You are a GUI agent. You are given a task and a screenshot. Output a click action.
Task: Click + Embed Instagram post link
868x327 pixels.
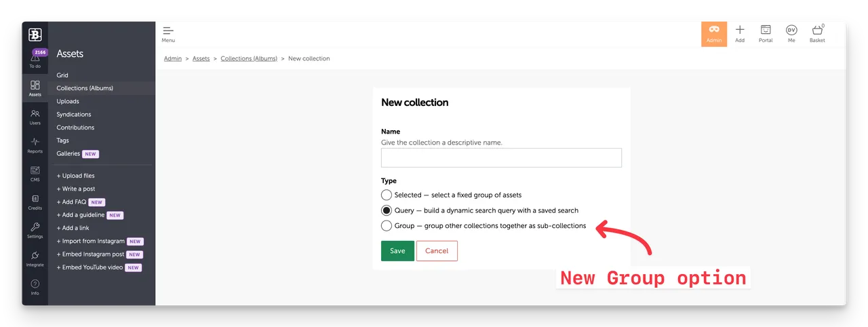point(91,254)
